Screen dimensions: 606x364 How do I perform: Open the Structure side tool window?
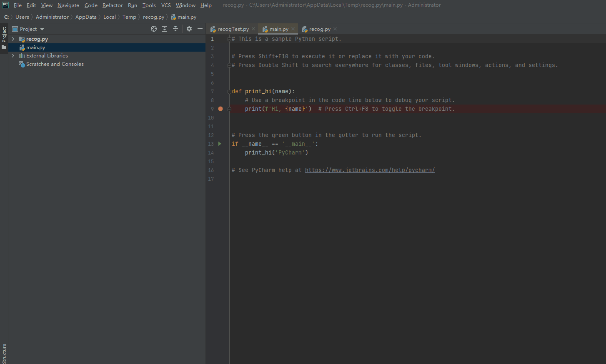[4, 354]
